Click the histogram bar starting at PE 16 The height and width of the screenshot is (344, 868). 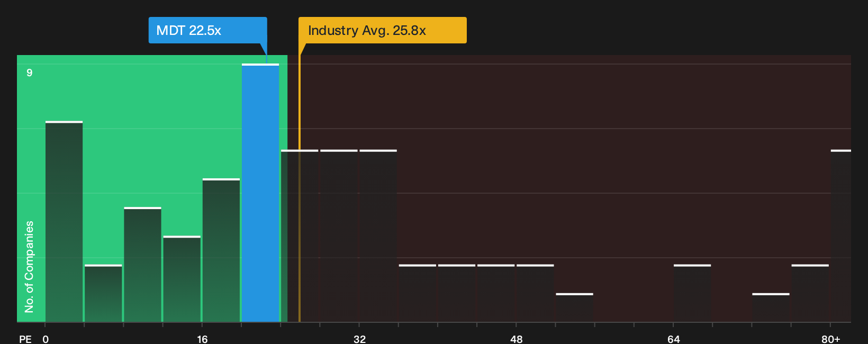click(221, 250)
